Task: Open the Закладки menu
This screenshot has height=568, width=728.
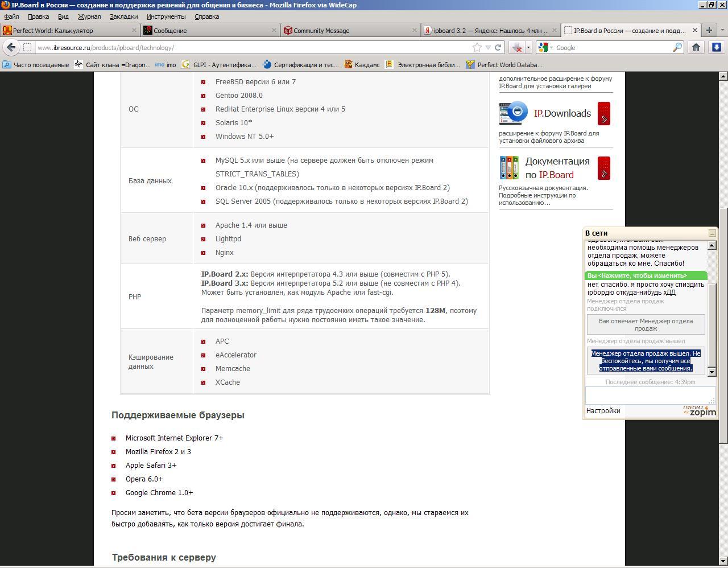Action: click(x=123, y=17)
